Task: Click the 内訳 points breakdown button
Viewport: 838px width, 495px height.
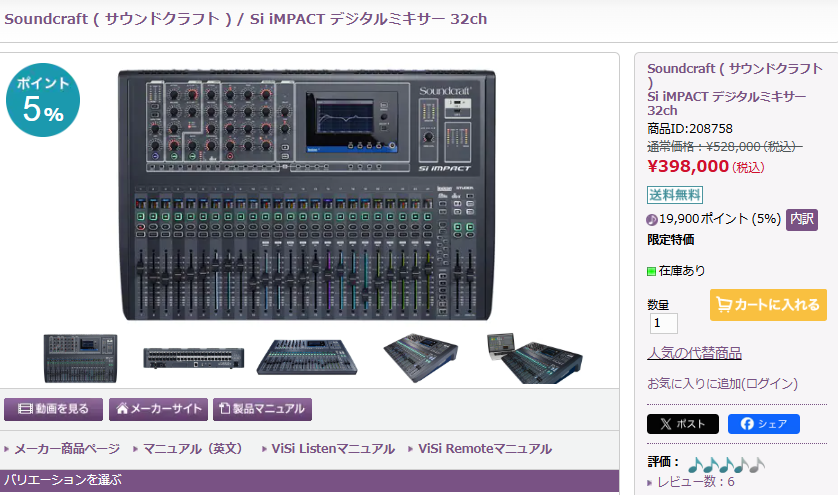Action: point(802,219)
